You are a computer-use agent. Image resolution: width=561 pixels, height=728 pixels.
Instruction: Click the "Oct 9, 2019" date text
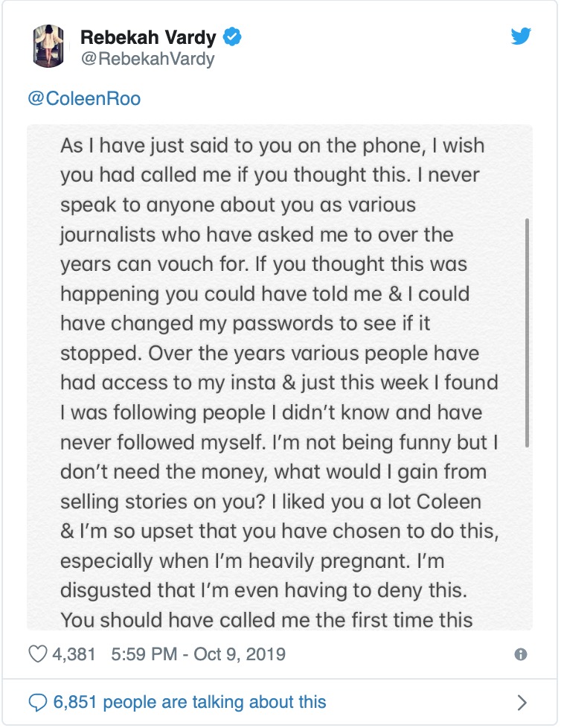coord(239,655)
